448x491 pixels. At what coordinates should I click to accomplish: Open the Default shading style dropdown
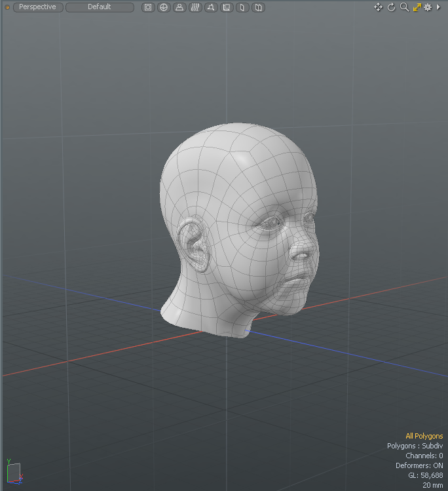coord(100,7)
